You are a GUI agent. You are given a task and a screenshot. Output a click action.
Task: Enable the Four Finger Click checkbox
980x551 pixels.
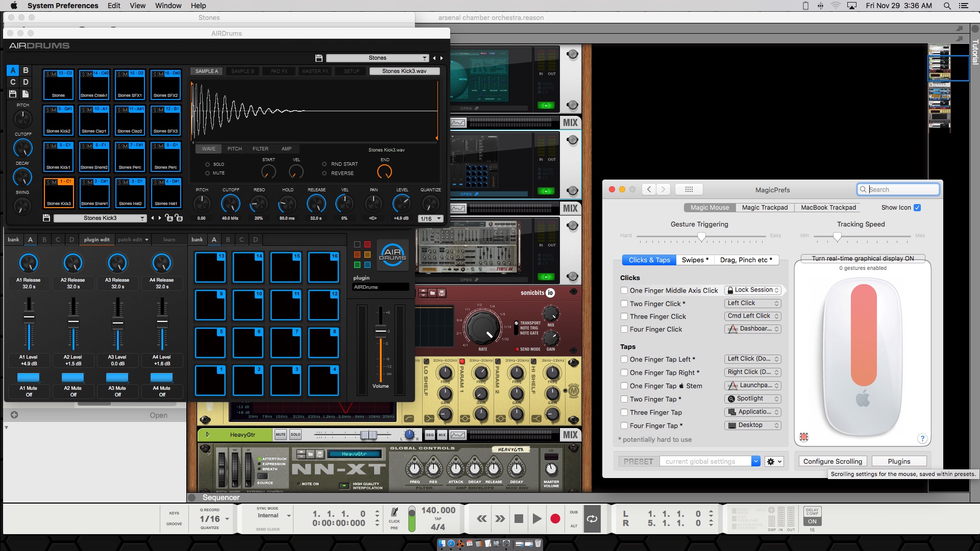pyautogui.click(x=624, y=329)
